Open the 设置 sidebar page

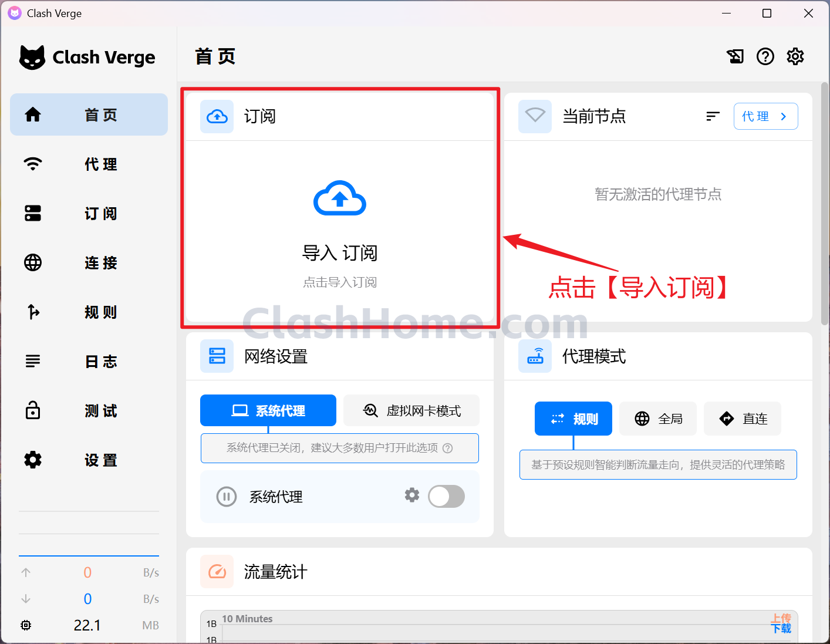89,460
